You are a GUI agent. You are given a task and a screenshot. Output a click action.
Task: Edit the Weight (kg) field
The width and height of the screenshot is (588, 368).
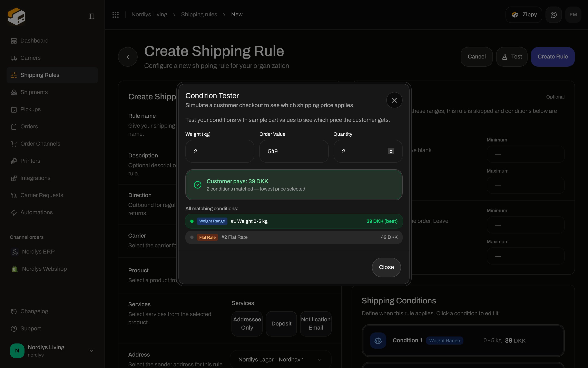[x=220, y=151]
